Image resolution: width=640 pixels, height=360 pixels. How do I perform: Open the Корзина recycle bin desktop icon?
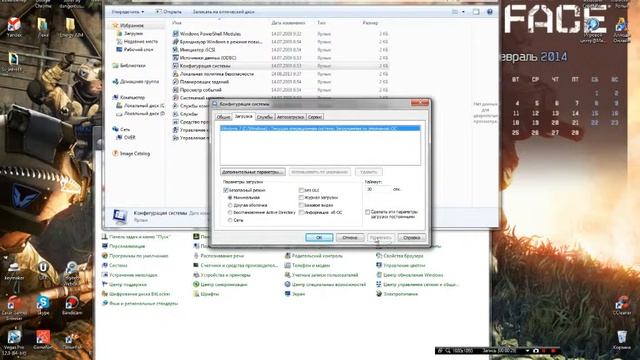click(x=622, y=340)
